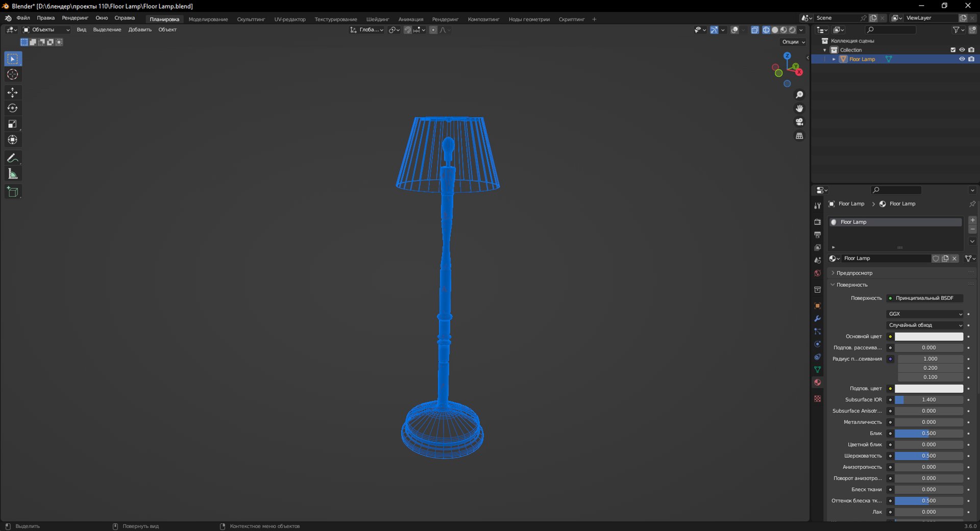Add a new material slot plus button
Screen dimensions: 980x531
coord(972,220)
